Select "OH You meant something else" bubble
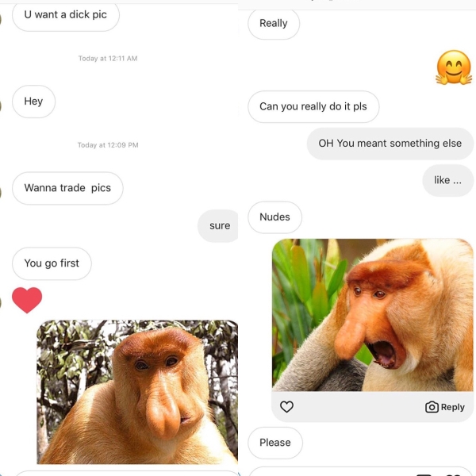476x476 pixels. coord(390,144)
